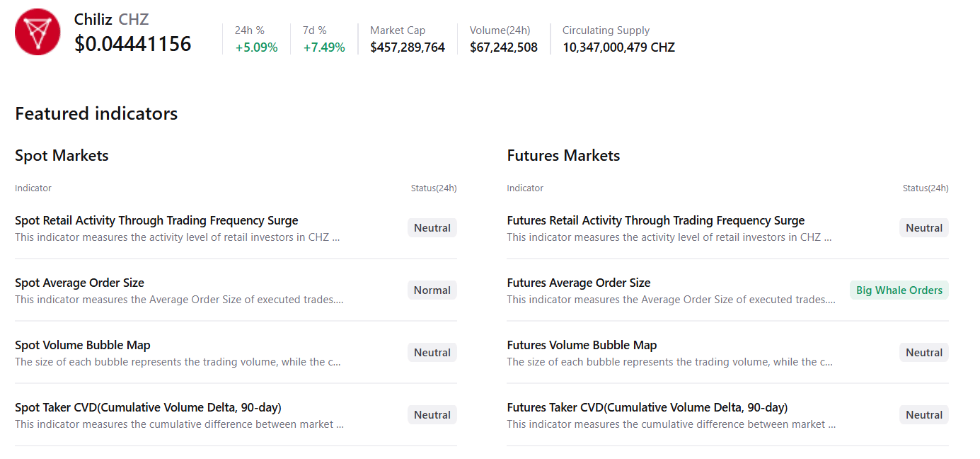The image size is (980, 459).
Task: Click the 24h change value +5.09%
Action: [x=256, y=47]
